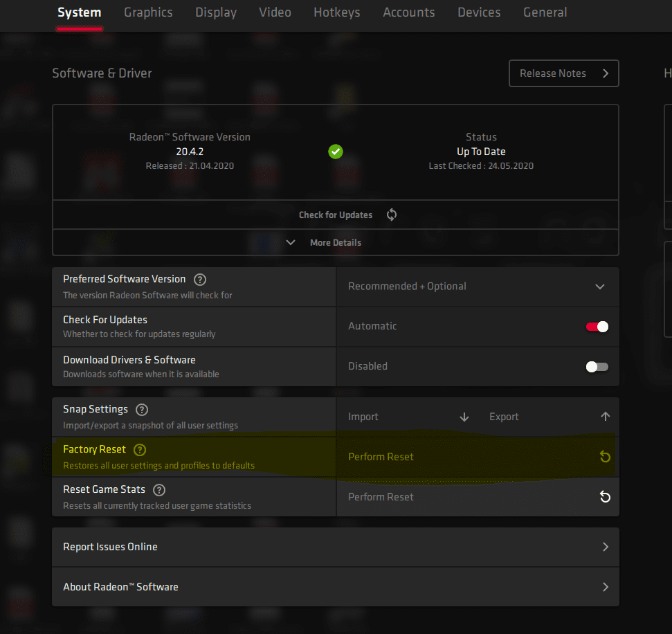The image size is (672, 634).
Task: Click the More Details text
Action: point(336,243)
